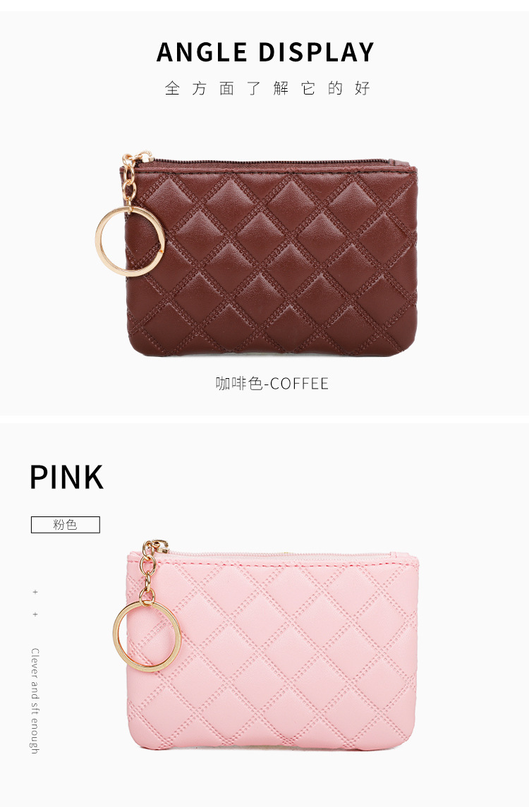The image size is (529, 812).
Task: Click the coffee purse zipper top edge
Action: (x=269, y=164)
